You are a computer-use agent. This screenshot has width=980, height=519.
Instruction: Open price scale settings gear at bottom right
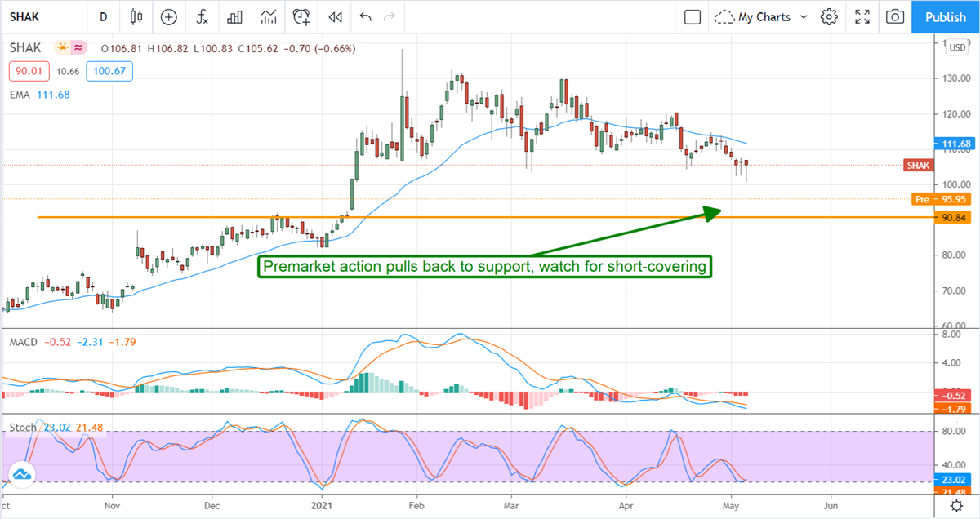(956, 507)
